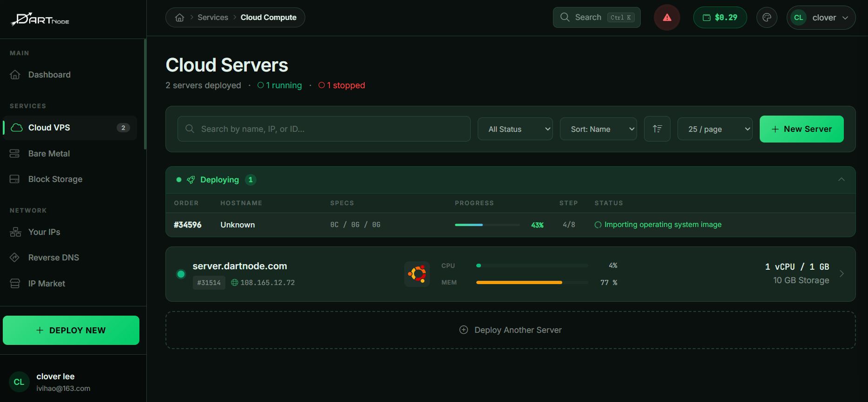This screenshot has width=868, height=402.
Task: Click the Bare Metal server icon
Action: coord(15,154)
